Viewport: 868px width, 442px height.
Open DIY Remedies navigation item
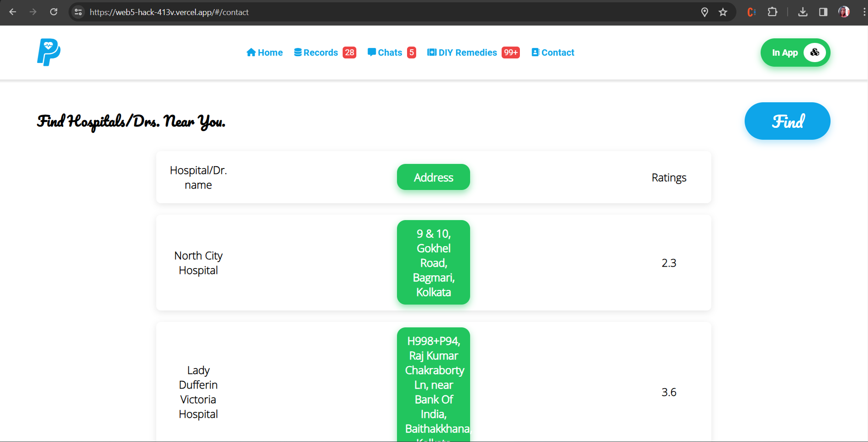click(462, 53)
